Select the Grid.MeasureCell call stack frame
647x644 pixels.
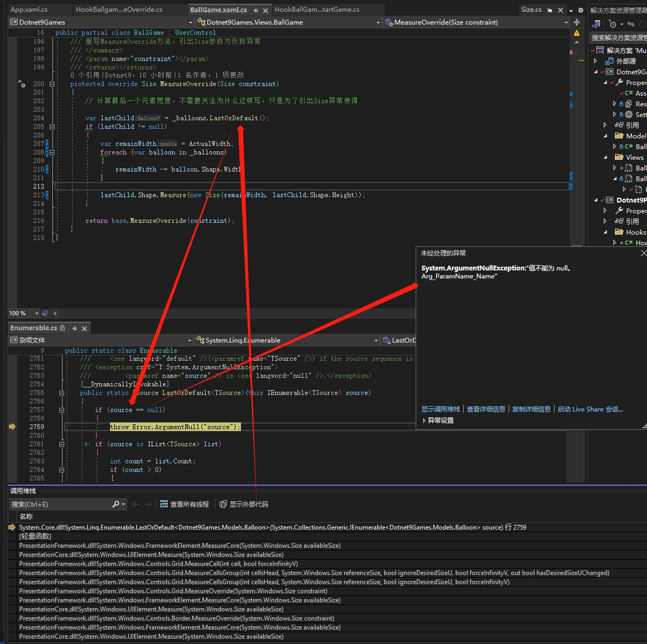point(159,563)
